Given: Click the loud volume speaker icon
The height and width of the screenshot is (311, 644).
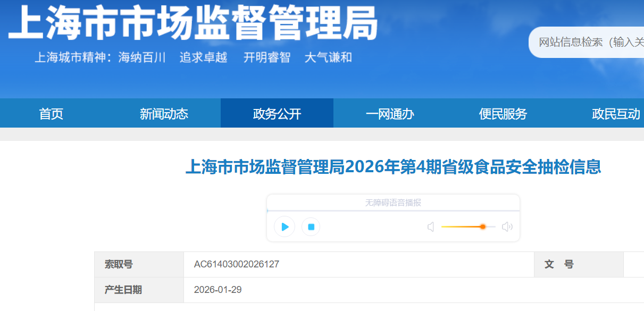Looking at the screenshot, I should (x=507, y=227).
